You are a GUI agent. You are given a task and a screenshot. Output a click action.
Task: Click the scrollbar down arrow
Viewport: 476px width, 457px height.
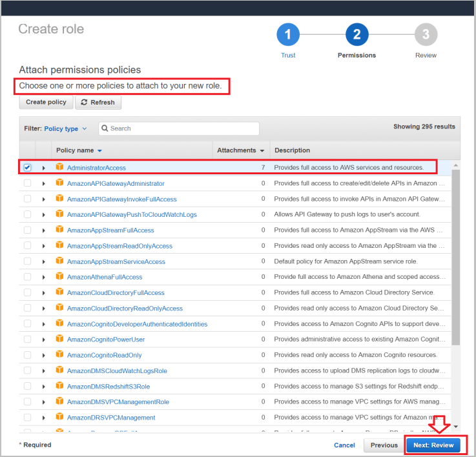tap(455, 427)
